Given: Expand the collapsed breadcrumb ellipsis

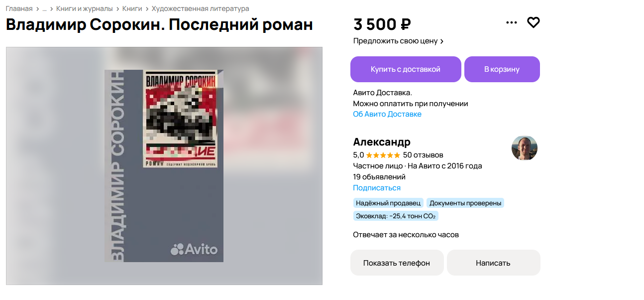Looking at the screenshot, I should point(44,8).
